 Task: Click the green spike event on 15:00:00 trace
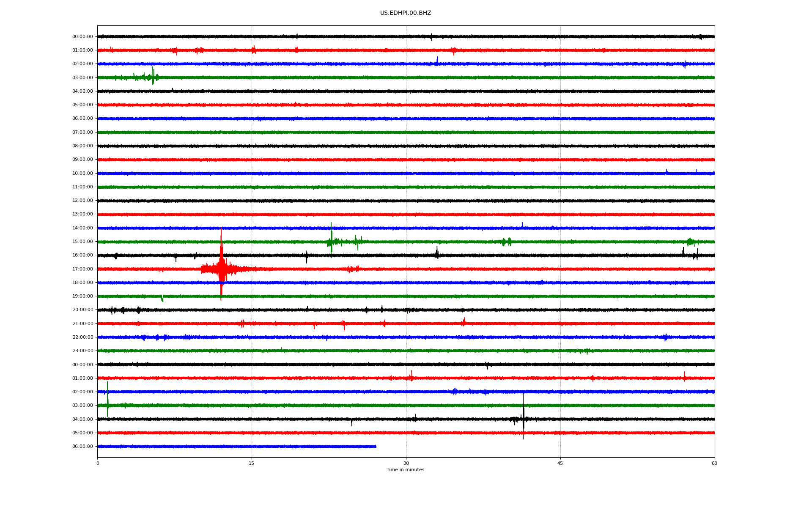(x=331, y=240)
